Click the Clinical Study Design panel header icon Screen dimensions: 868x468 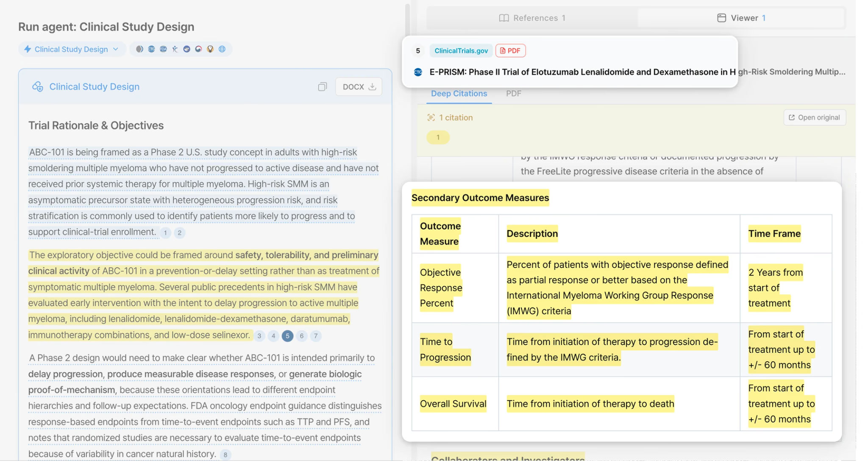coord(38,87)
